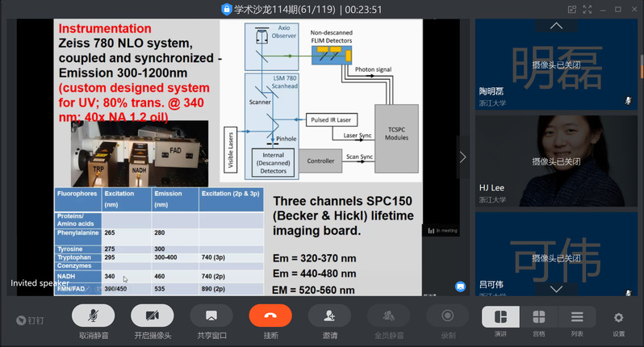
Task: Hang up the call with red button
Action: click(x=270, y=316)
